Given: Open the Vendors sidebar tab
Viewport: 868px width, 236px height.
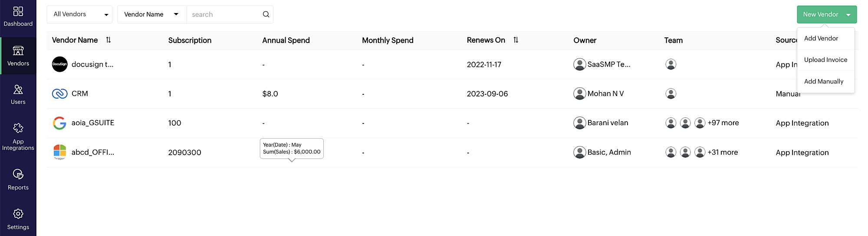Looking at the screenshot, I should coord(18,56).
